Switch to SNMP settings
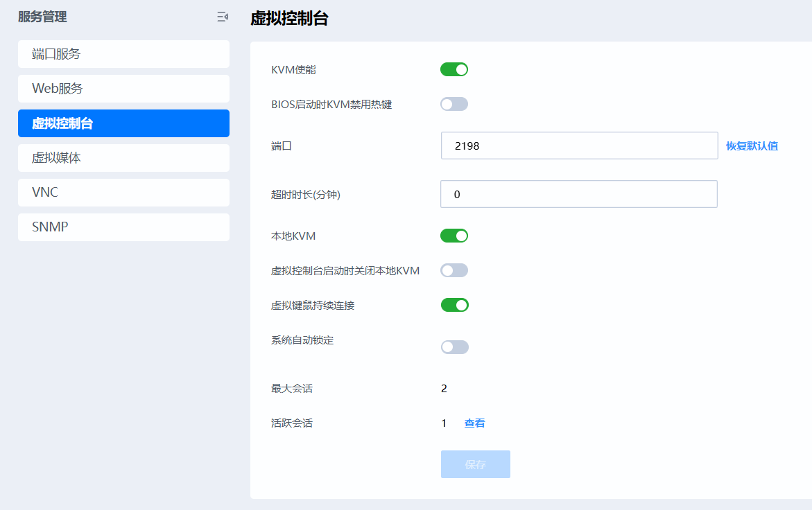 [123, 227]
